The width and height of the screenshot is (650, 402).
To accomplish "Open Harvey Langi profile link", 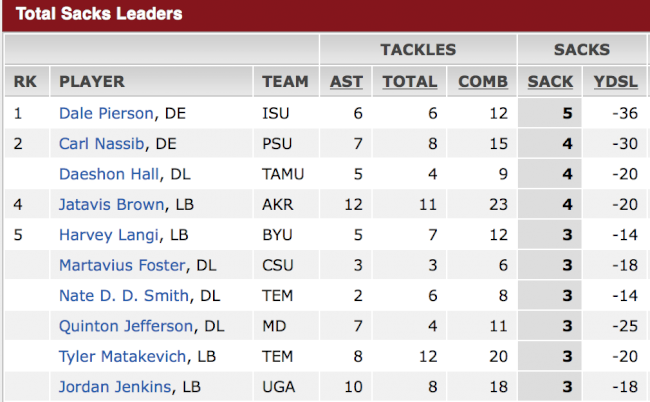I will pos(109,235).
